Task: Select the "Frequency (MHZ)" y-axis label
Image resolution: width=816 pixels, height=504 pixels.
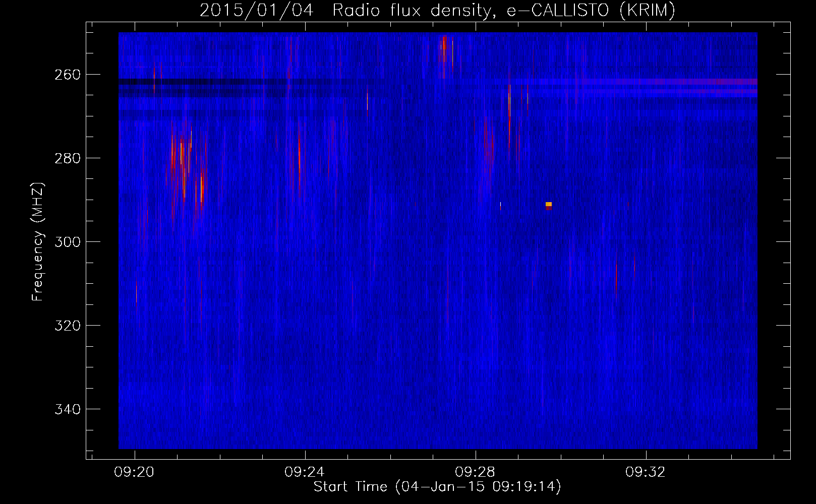Action: tap(38, 241)
